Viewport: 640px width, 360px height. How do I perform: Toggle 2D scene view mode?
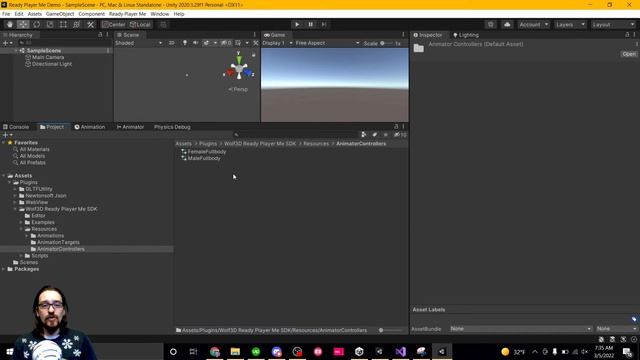[172, 43]
